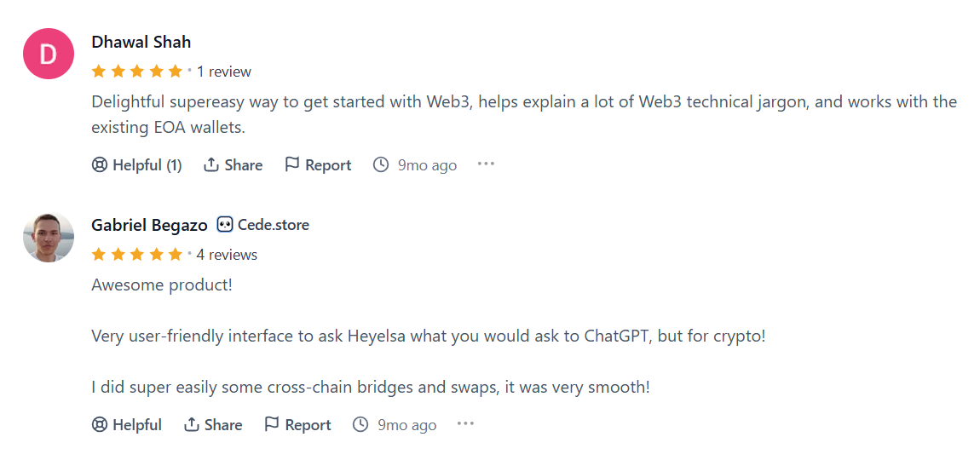Open the Cede.store product link
The width and height of the screenshot is (980, 460).
[273, 225]
